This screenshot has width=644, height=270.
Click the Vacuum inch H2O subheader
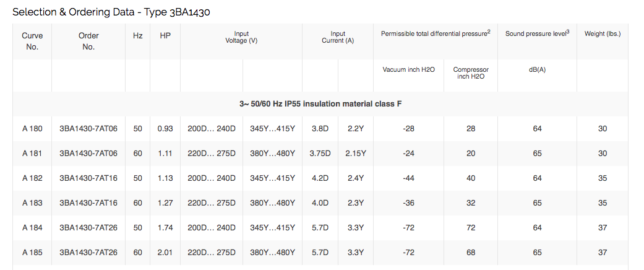pos(409,69)
